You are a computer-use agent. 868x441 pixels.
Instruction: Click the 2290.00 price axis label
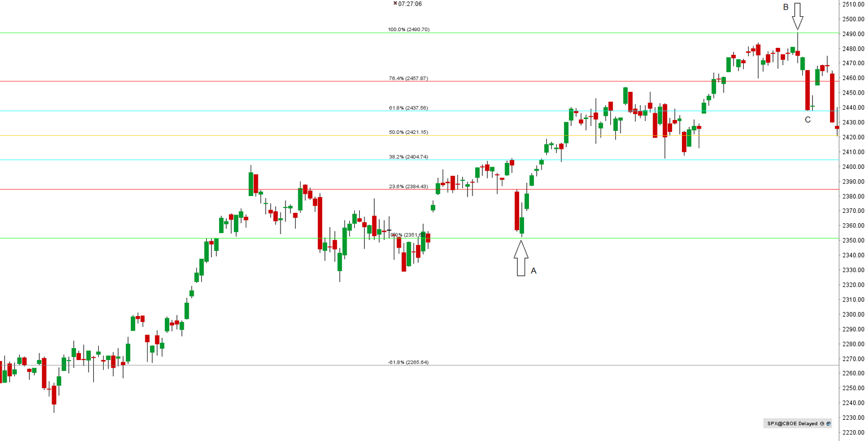point(853,329)
